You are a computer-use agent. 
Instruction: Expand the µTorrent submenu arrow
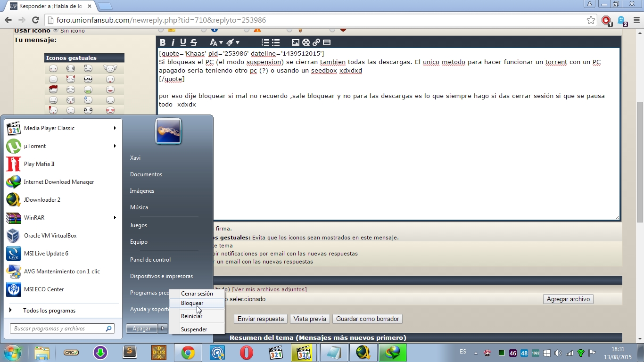(115, 146)
